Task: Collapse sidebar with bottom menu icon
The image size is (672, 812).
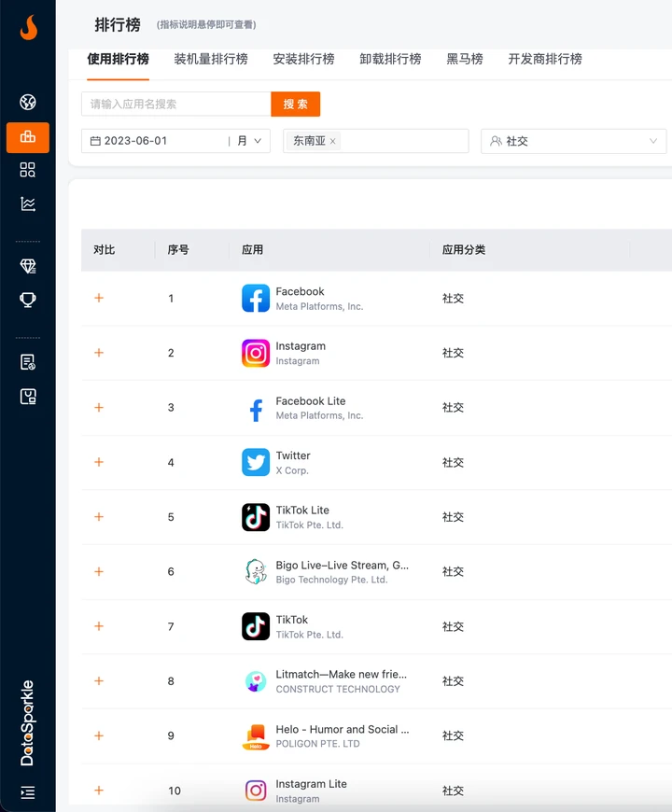Action: [x=28, y=792]
